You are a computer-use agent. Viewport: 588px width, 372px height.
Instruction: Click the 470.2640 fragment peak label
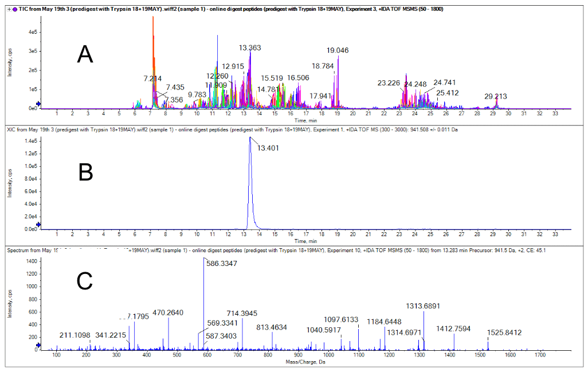click(x=168, y=312)
